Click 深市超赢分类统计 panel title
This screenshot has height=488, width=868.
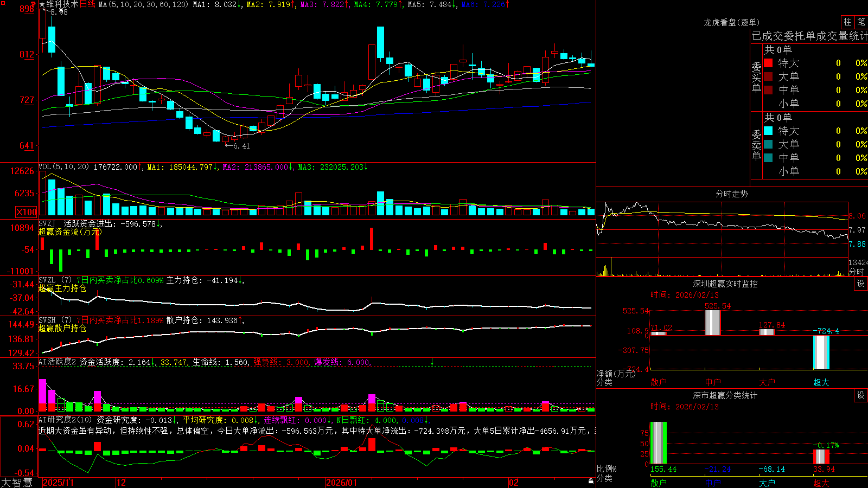pyautogui.click(x=725, y=395)
